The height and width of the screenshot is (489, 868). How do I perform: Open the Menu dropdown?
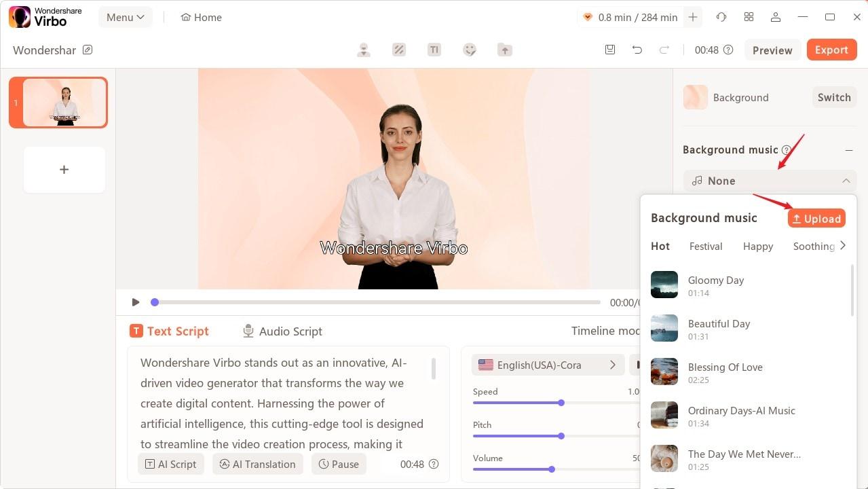(x=126, y=17)
